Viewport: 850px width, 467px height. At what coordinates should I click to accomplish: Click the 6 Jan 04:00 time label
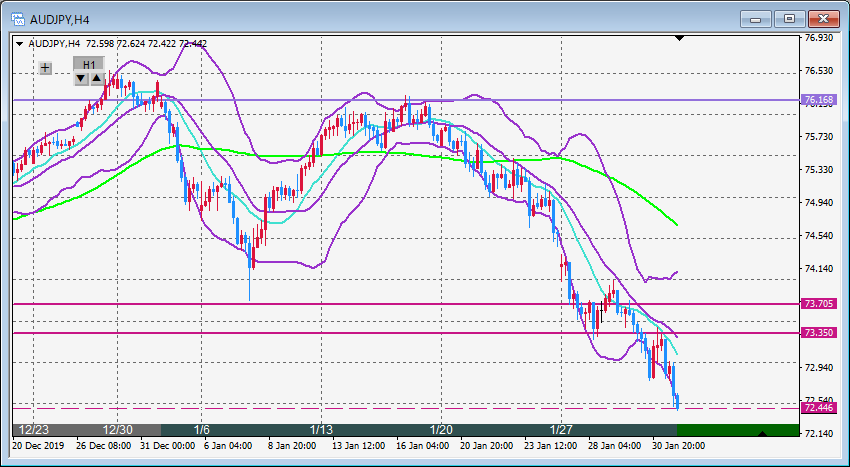click(228, 446)
